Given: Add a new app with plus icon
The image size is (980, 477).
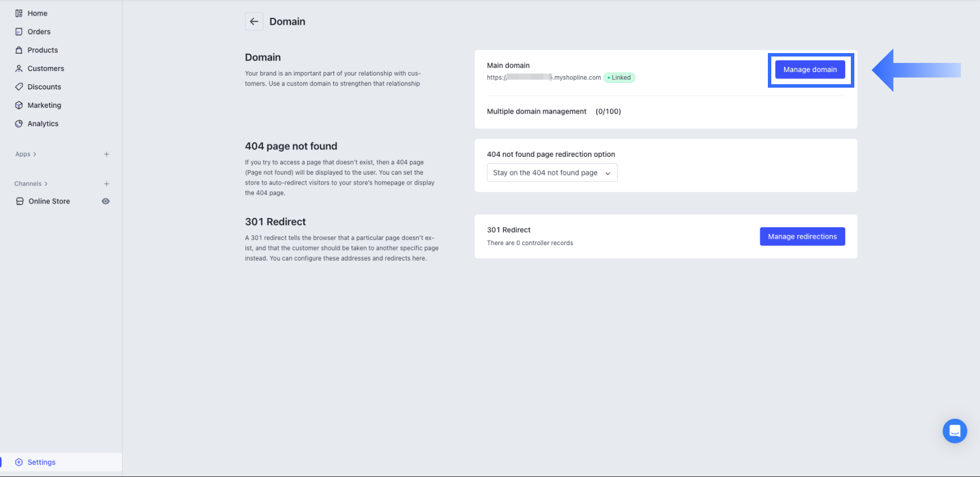Looking at the screenshot, I should coord(107,154).
